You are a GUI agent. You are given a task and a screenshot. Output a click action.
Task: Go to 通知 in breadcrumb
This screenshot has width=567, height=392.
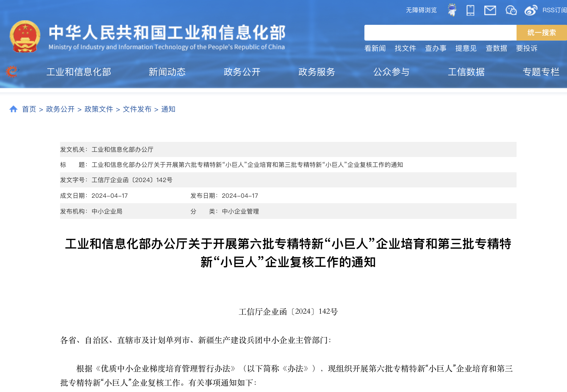pyautogui.click(x=168, y=109)
